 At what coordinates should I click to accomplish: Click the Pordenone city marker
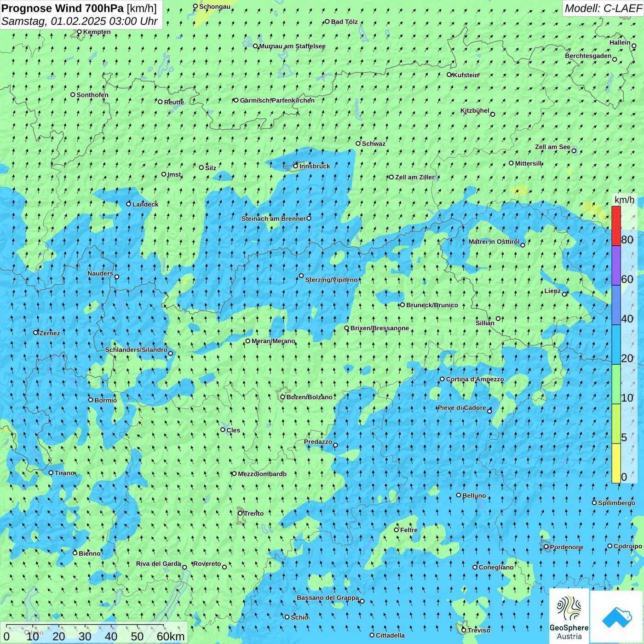point(546,546)
